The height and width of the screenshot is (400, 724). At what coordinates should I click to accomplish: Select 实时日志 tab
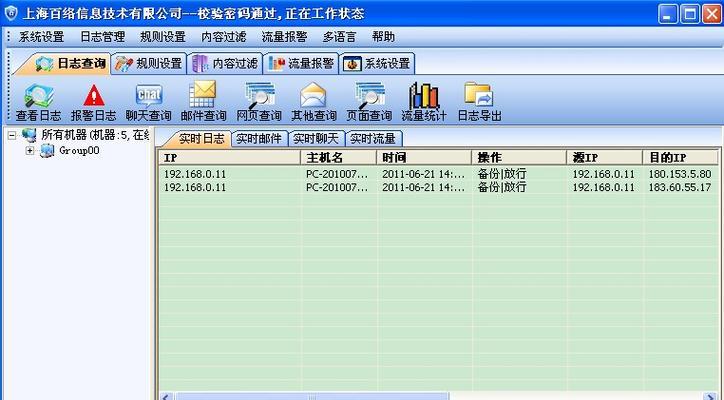coord(199,138)
